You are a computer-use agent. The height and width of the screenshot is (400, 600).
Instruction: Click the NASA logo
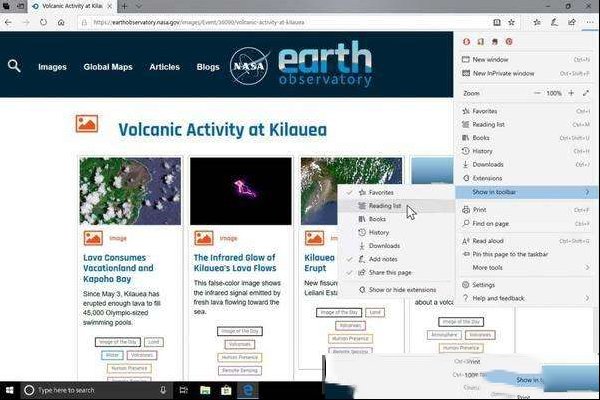[x=249, y=66]
